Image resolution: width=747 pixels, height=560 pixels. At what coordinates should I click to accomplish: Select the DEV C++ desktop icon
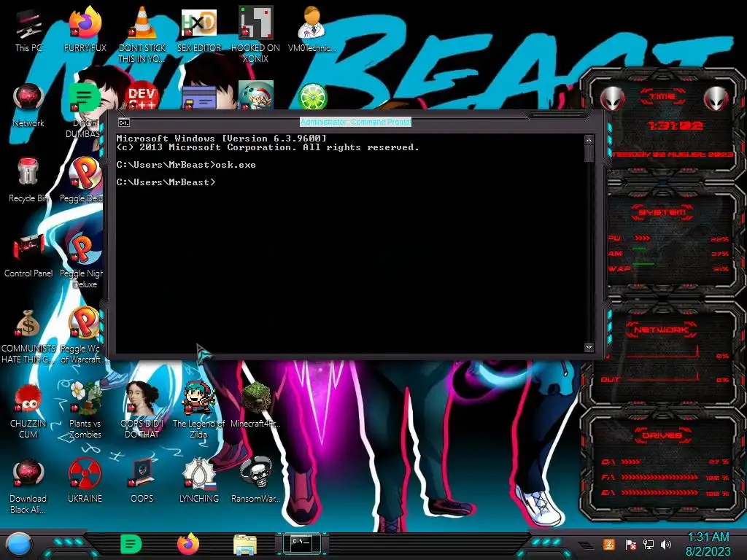click(142, 97)
